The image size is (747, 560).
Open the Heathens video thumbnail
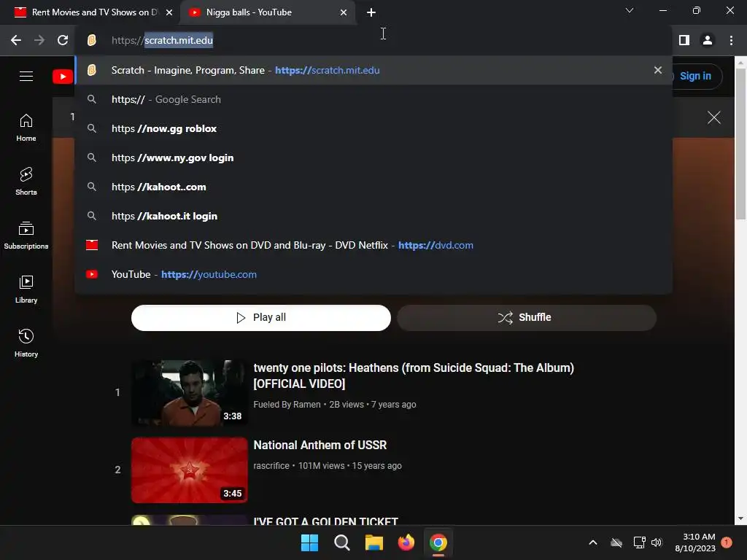coord(189,392)
